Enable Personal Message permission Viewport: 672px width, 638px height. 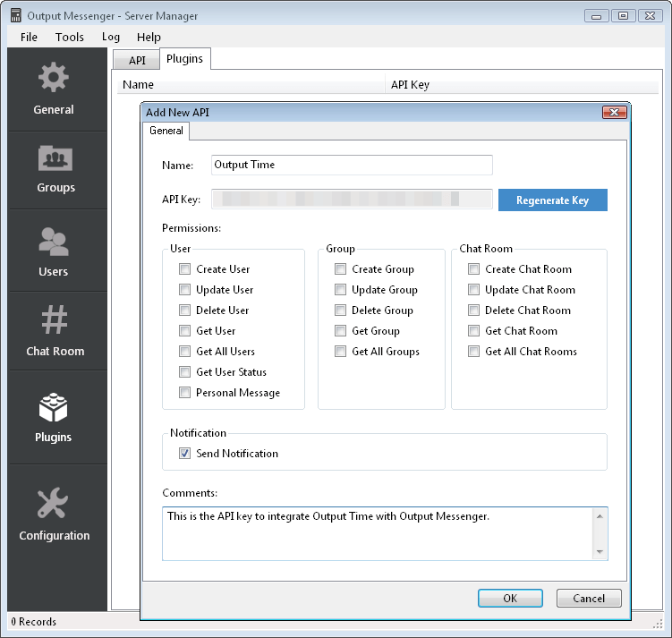(x=184, y=393)
